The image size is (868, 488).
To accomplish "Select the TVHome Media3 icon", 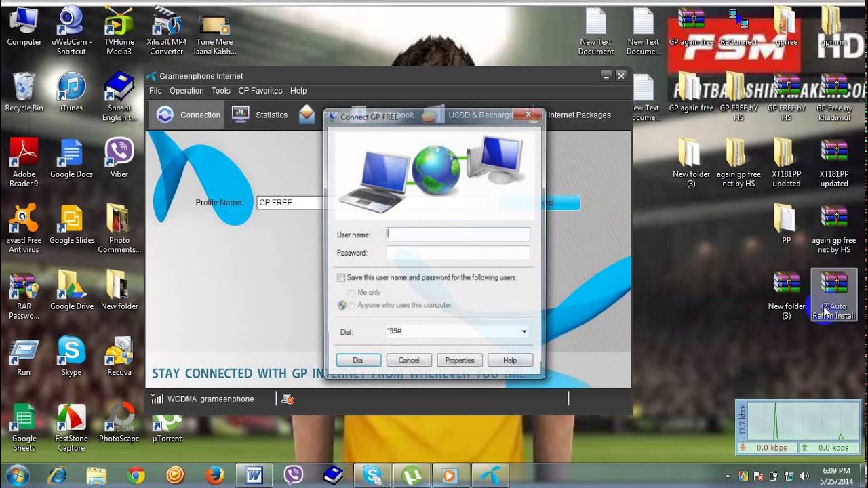I will click(119, 31).
